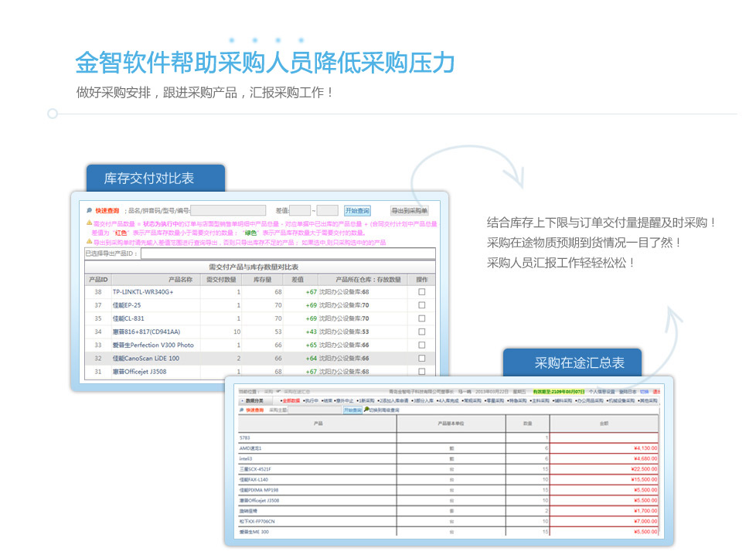
Task: Select the 3部分入库 filter tab
Action: (x=423, y=401)
